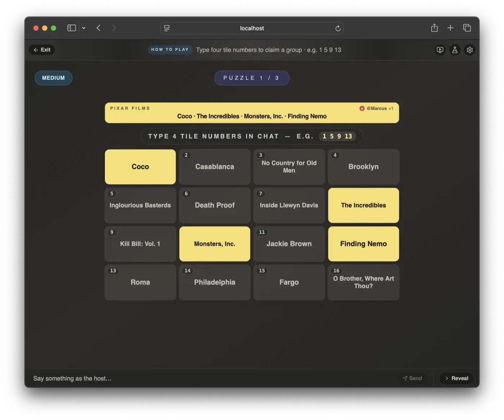Click the Reveal button

click(x=456, y=378)
